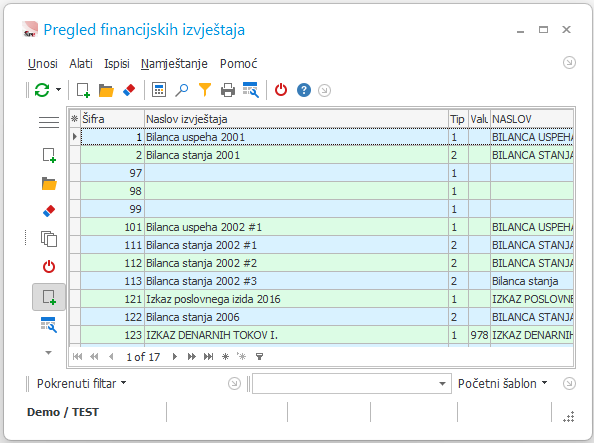
Task: Click the printer icon in toolbar
Action: click(x=228, y=90)
